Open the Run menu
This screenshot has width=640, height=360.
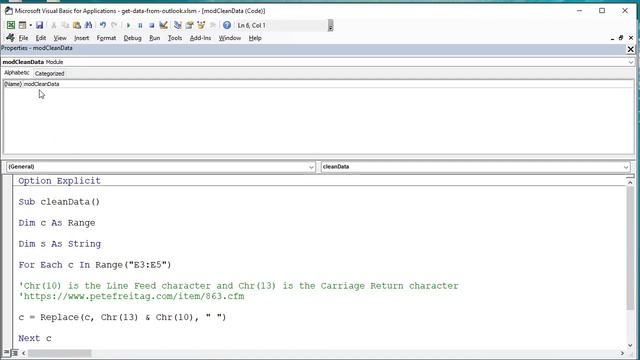pos(154,38)
